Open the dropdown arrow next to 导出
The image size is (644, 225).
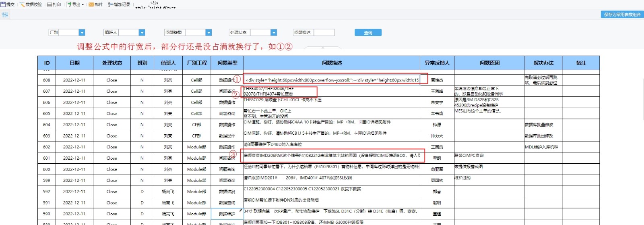[83, 5]
